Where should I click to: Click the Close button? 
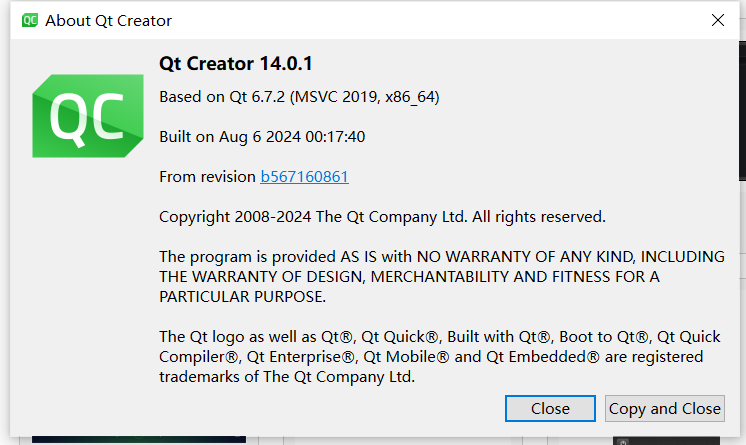tap(550, 408)
